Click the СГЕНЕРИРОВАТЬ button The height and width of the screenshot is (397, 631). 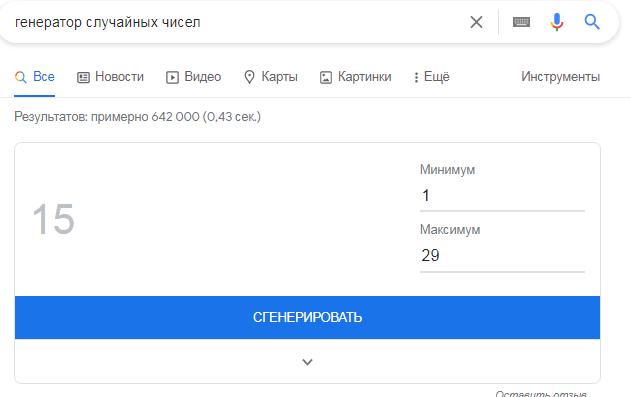[x=307, y=317]
